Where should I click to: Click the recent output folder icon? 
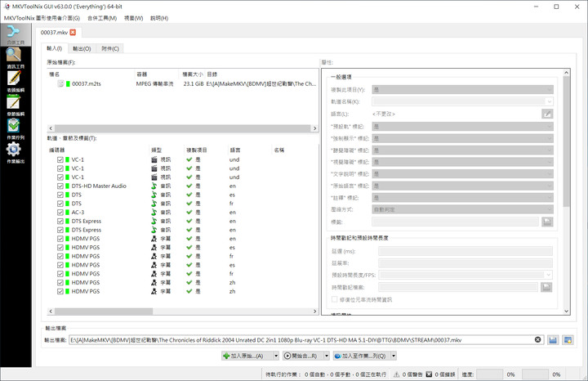568,340
